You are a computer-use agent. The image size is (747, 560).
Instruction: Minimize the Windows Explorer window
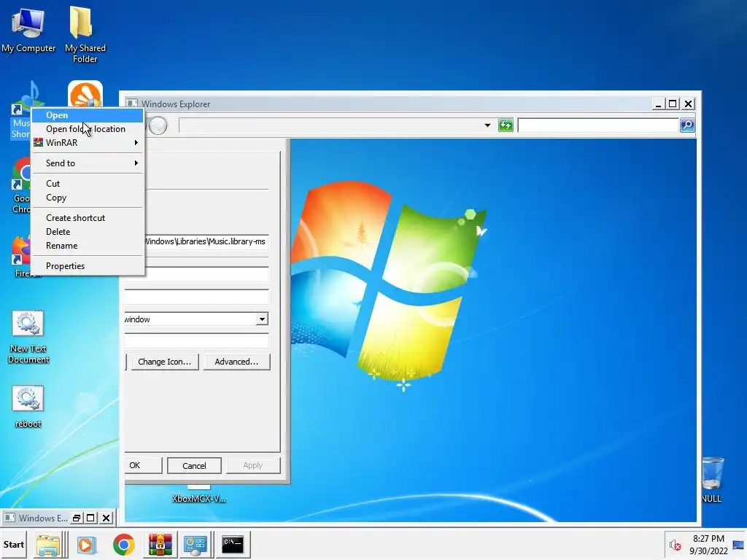coord(658,104)
